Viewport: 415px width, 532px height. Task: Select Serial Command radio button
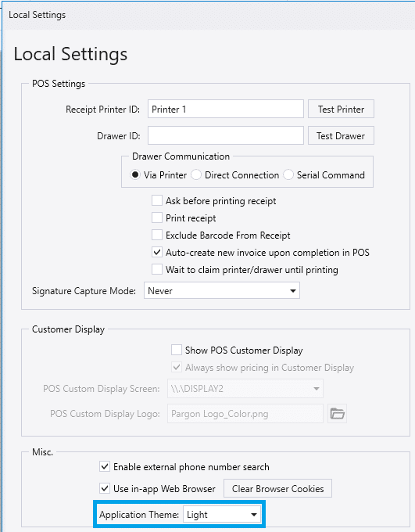[288, 174]
